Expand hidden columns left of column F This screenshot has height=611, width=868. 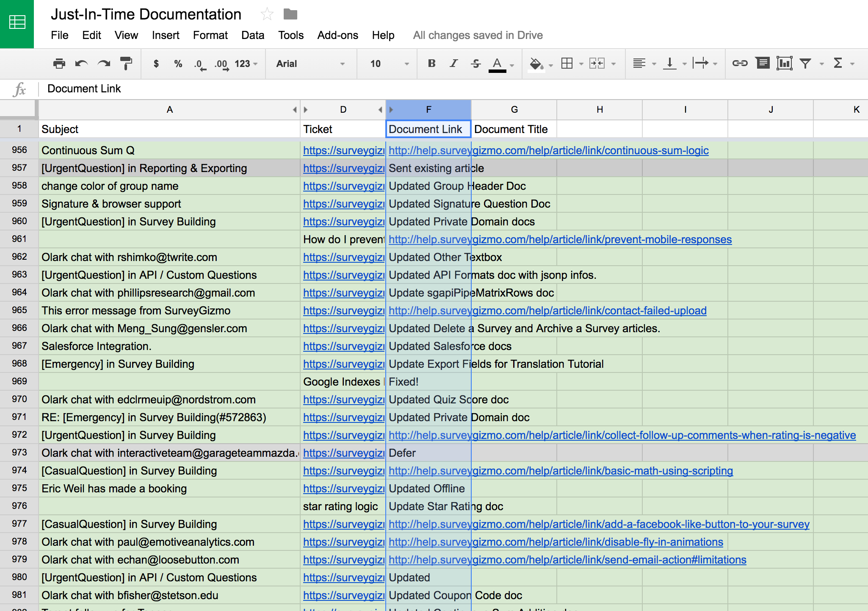(x=391, y=110)
